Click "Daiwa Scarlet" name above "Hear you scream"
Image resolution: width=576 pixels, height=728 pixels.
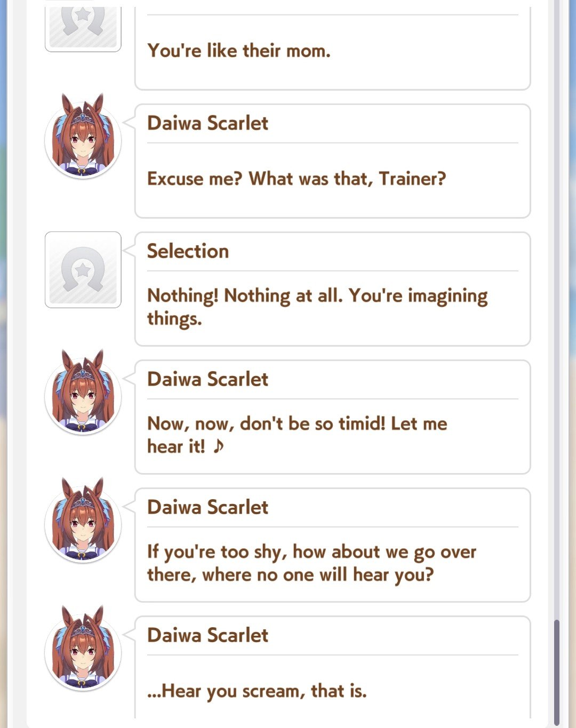(x=207, y=635)
